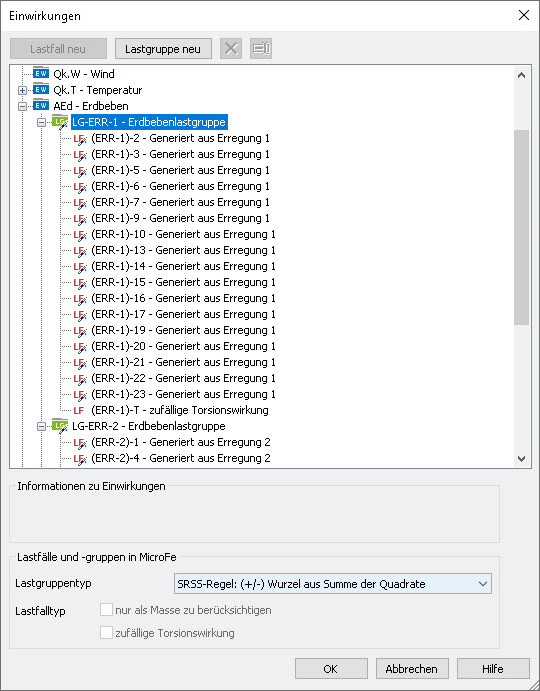Open the Lastgruppentyp SRSS-Regel dropdown
Image resolution: width=540 pixels, height=691 pixels.
point(333,584)
